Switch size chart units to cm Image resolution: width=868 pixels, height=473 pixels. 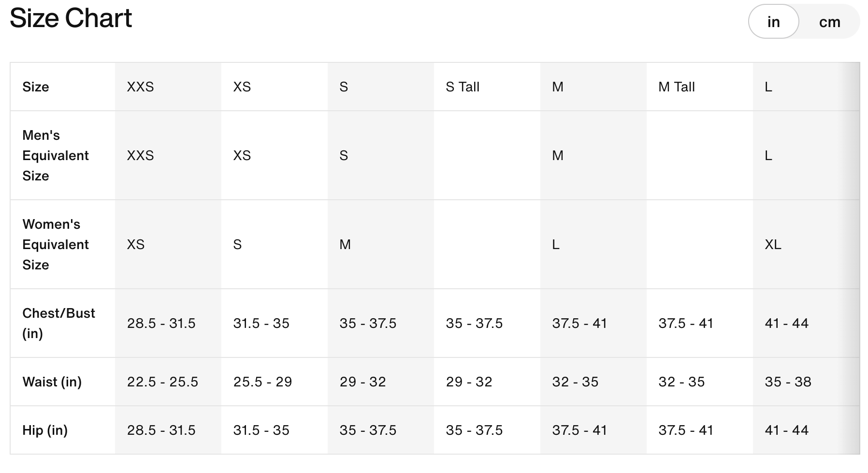(829, 22)
